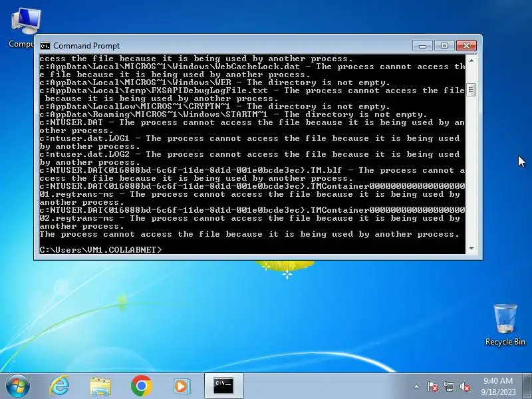Click the console vertical scrollbar thumb
This screenshot has width=532, height=399.
click(x=471, y=90)
